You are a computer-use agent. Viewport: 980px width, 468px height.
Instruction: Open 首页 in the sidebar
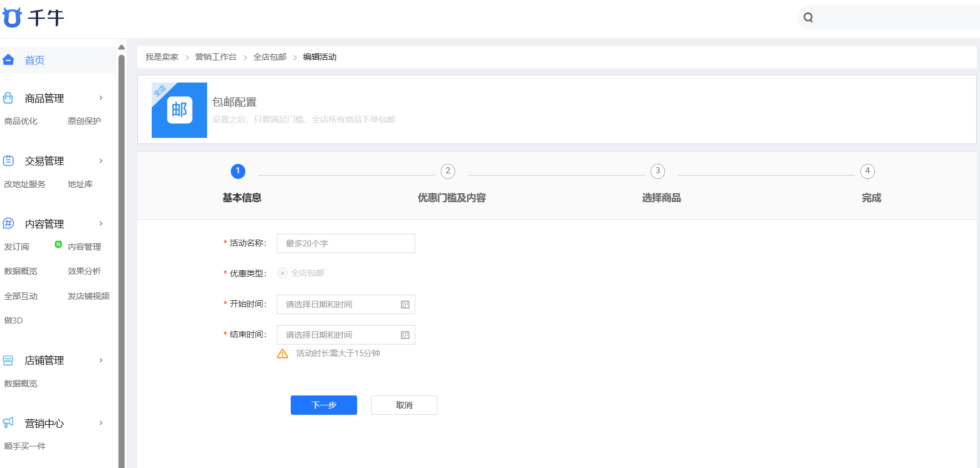tap(34, 60)
